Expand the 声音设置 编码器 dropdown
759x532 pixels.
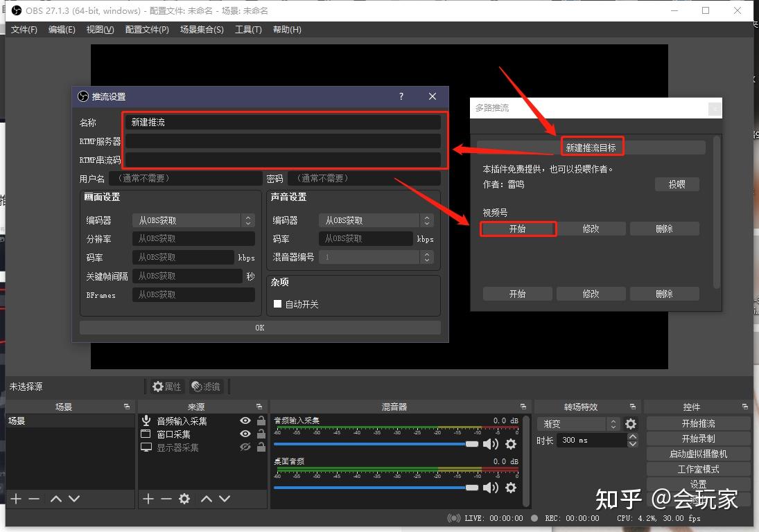pyautogui.click(x=376, y=220)
